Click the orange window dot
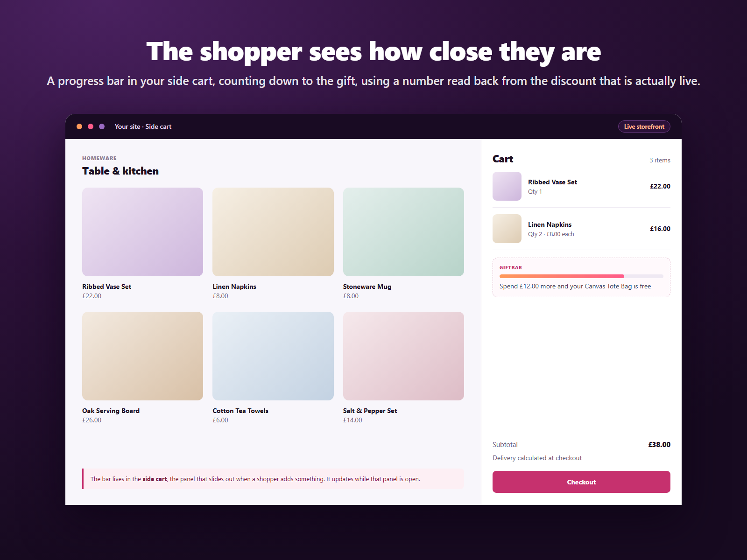This screenshot has width=747, height=560. click(x=79, y=126)
